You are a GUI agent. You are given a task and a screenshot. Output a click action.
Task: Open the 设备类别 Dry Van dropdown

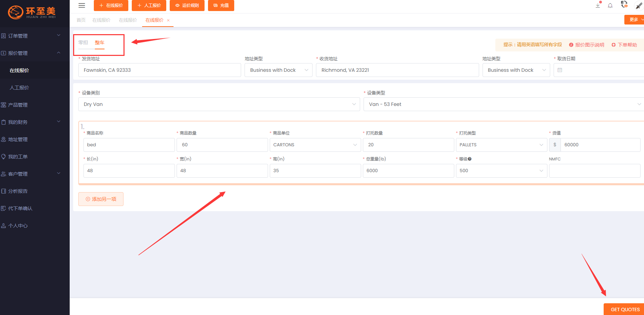pyautogui.click(x=219, y=104)
